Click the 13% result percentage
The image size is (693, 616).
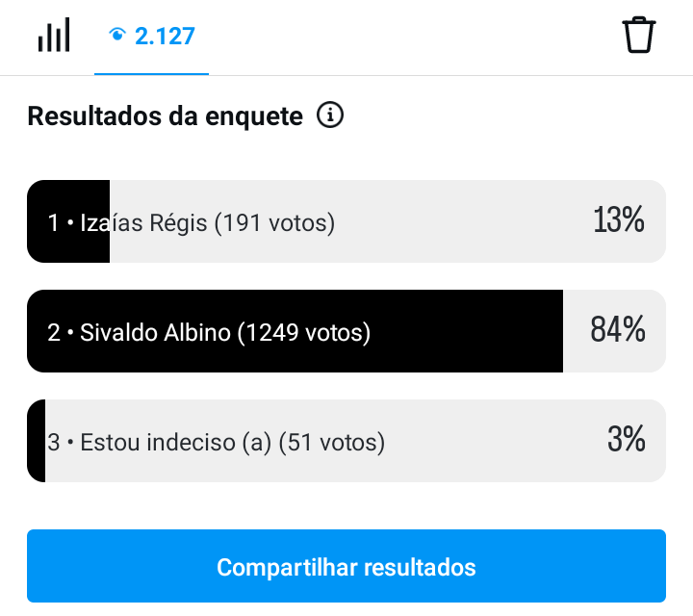618,219
